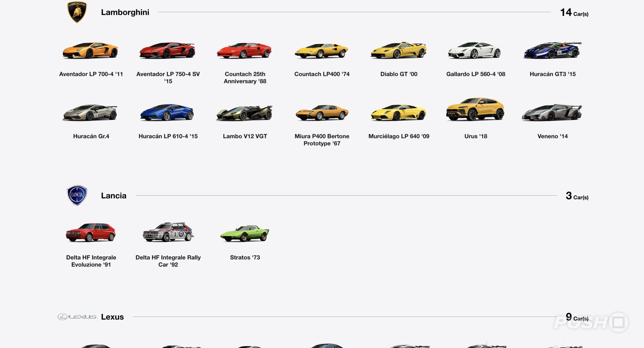Click the 'Gallardo LP 560-4 '08' label
This screenshot has width=644, height=348.
click(476, 74)
